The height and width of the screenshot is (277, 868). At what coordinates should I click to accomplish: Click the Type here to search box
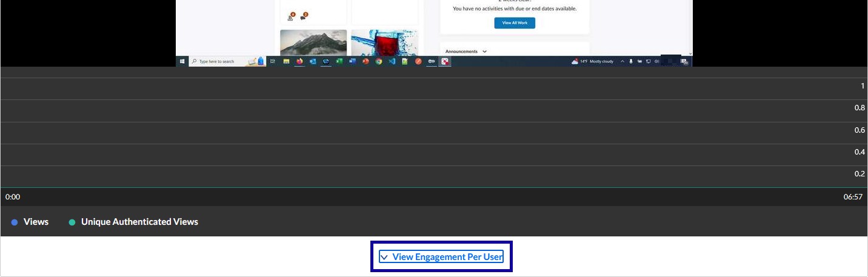[227, 61]
